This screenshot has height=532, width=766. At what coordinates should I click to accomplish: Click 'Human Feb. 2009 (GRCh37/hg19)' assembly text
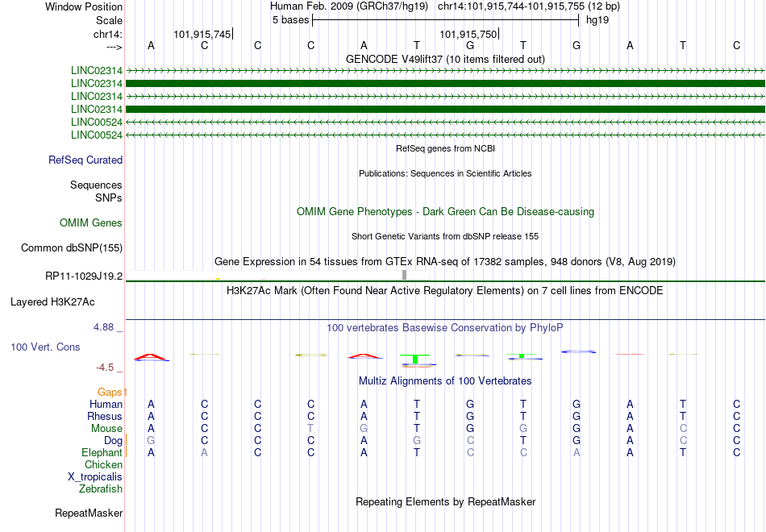coord(349,6)
